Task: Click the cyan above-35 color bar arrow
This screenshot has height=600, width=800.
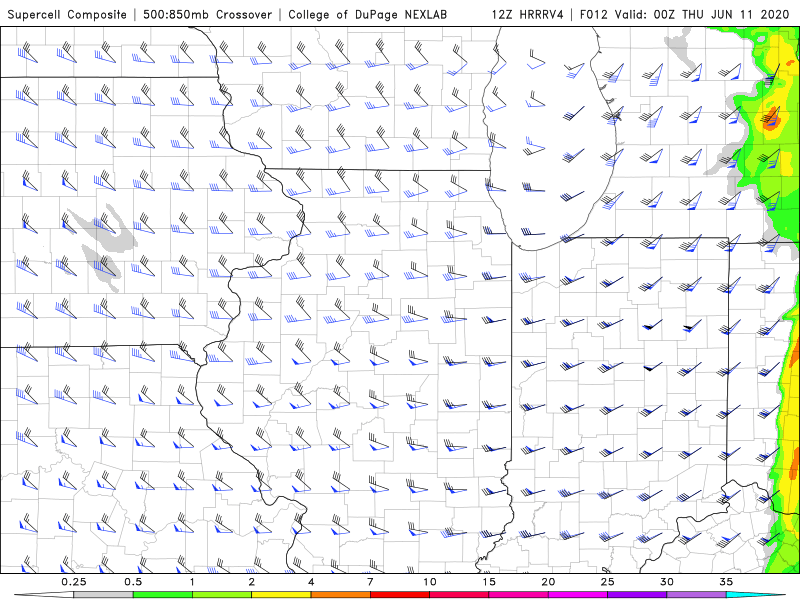Action: (755, 595)
